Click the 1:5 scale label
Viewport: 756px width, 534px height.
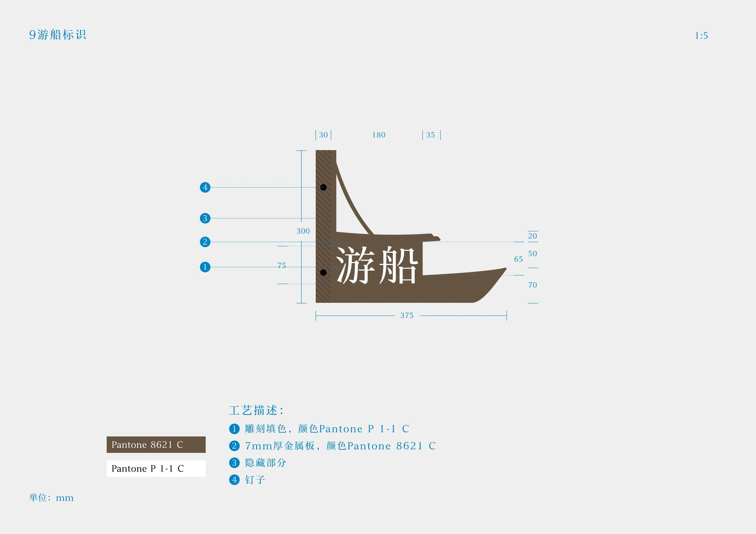[x=701, y=36]
